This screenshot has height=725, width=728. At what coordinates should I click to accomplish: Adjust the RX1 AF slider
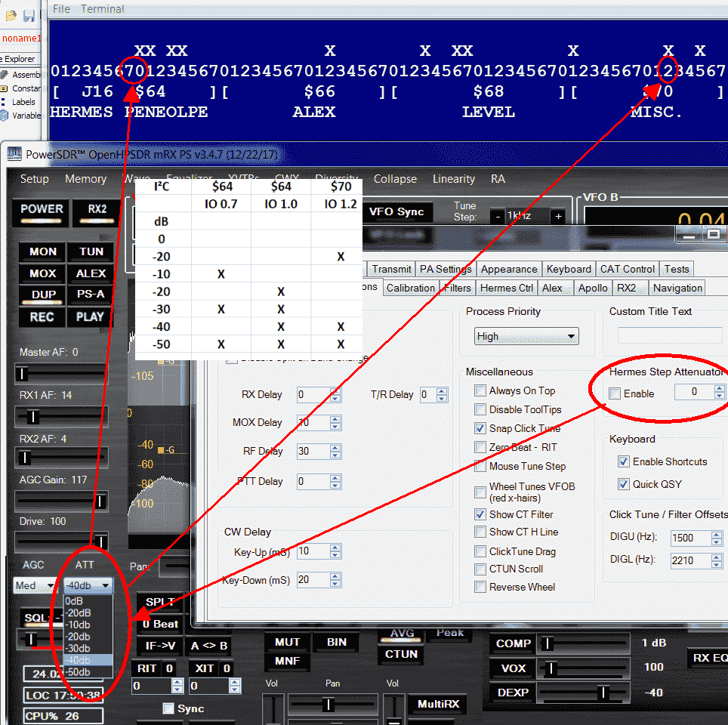[x=61, y=417]
